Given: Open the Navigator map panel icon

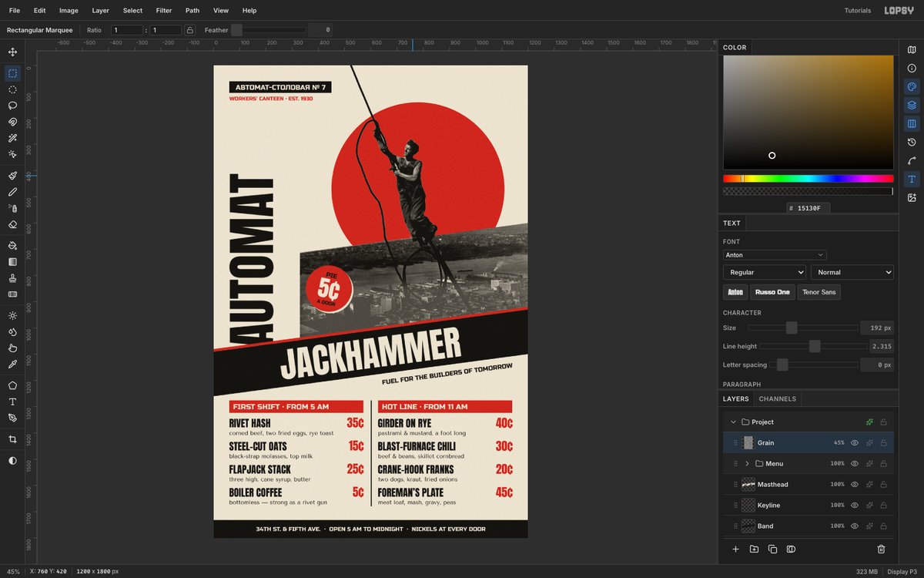Looking at the screenshot, I should [912, 50].
